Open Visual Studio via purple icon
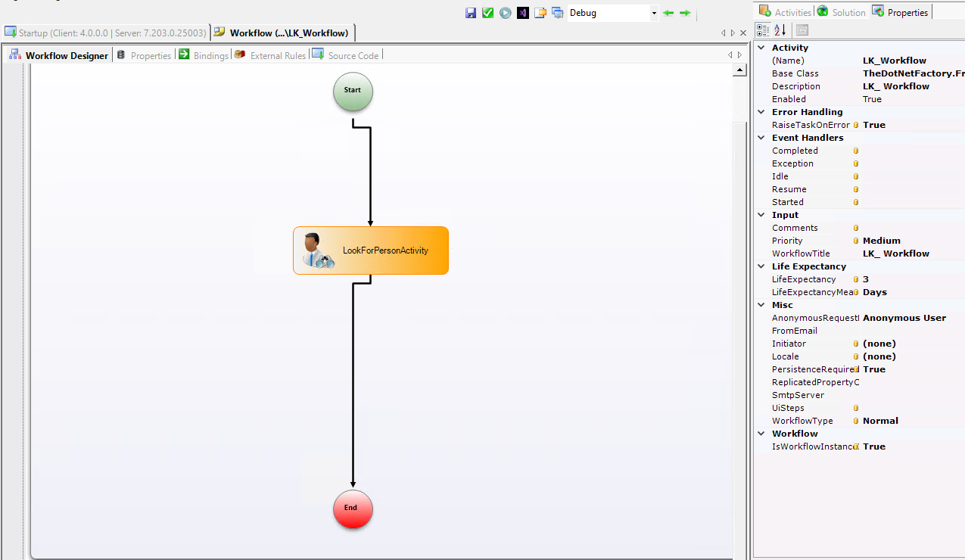 point(523,13)
